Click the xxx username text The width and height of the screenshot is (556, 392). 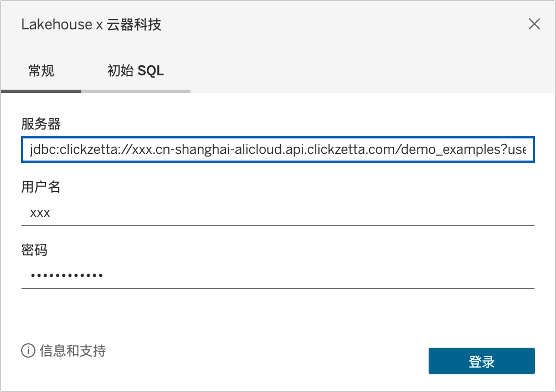40,213
